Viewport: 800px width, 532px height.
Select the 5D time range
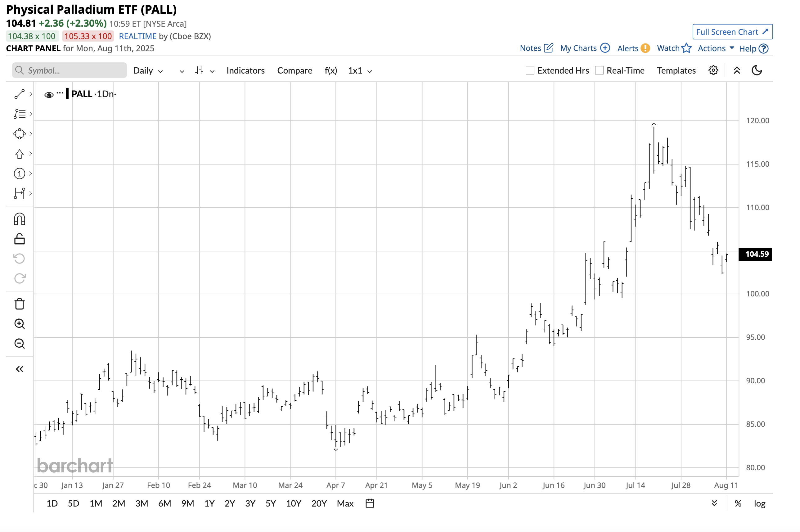click(73, 503)
